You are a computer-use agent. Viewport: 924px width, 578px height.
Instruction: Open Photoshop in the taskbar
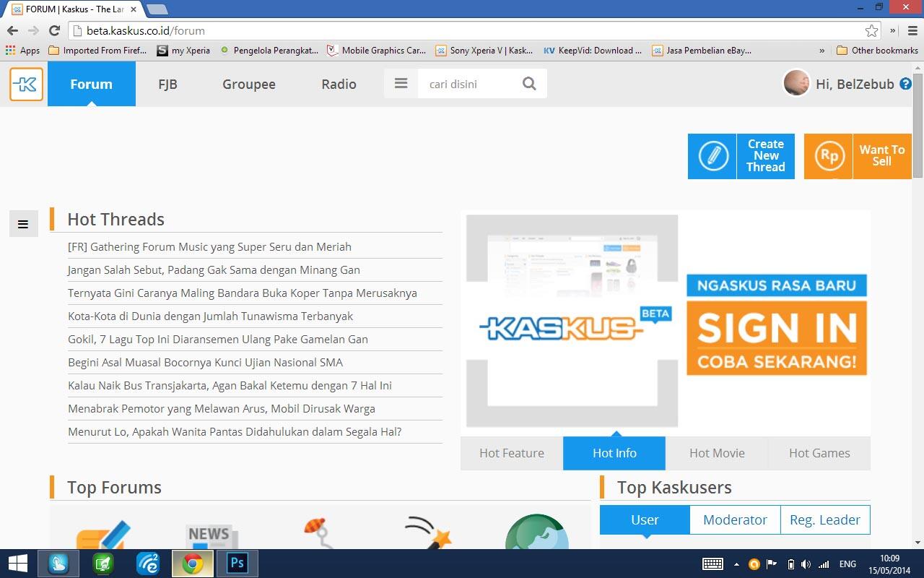[237, 564]
